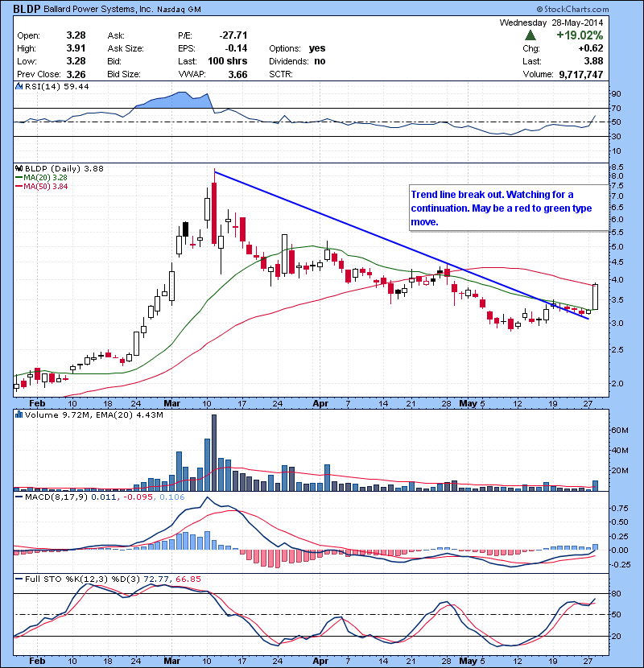This screenshot has width=644, height=668.
Task: Click the MA(20) 3.28 legend entry
Action: click(x=45, y=178)
